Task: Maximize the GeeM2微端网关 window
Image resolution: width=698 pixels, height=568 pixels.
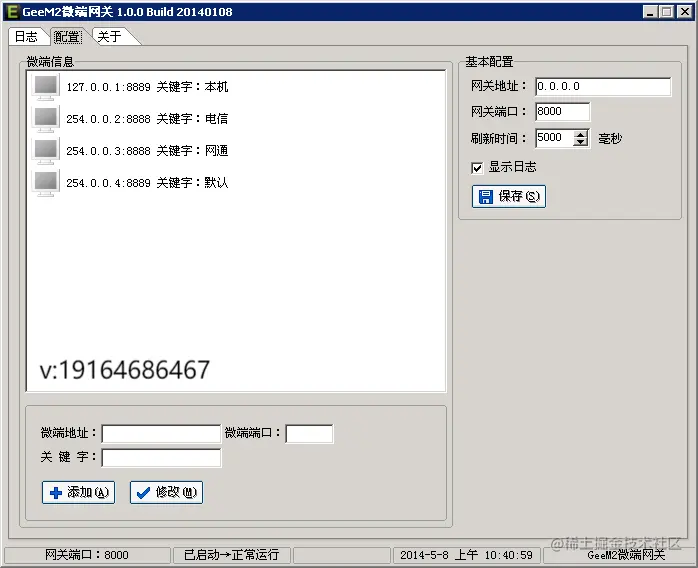Action: pyautogui.click(x=667, y=12)
